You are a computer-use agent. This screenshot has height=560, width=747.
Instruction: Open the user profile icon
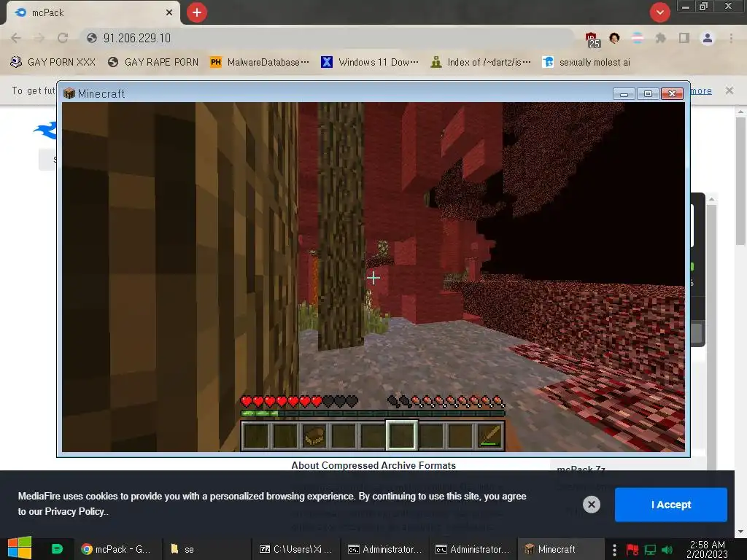pos(708,38)
